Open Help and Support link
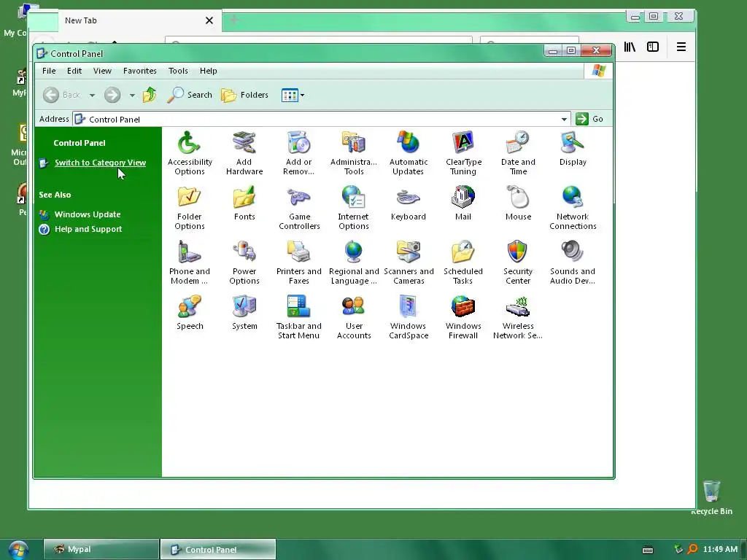This screenshot has height=560, width=747. coord(88,229)
